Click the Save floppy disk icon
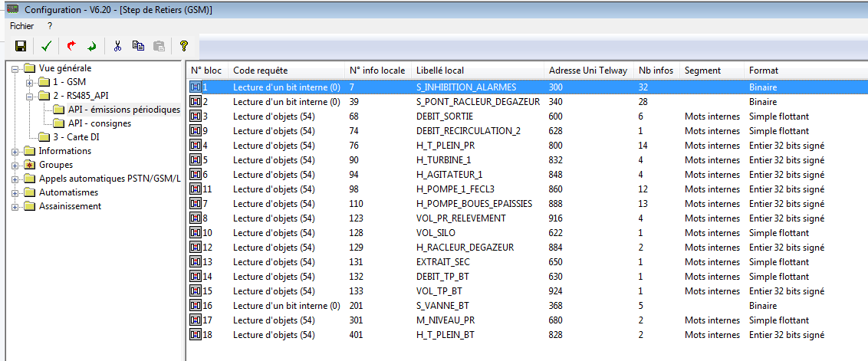Viewport: 868px width, 361px height. click(21, 46)
